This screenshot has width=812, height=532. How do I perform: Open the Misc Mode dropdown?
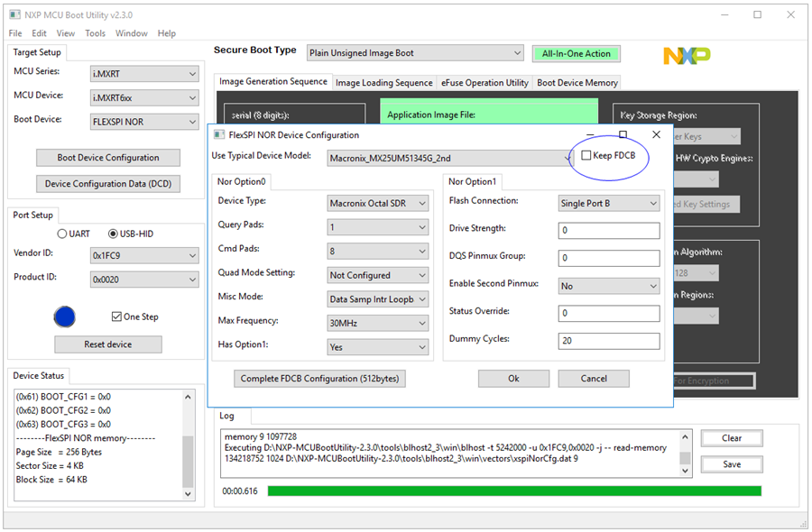(x=377, y=299)
